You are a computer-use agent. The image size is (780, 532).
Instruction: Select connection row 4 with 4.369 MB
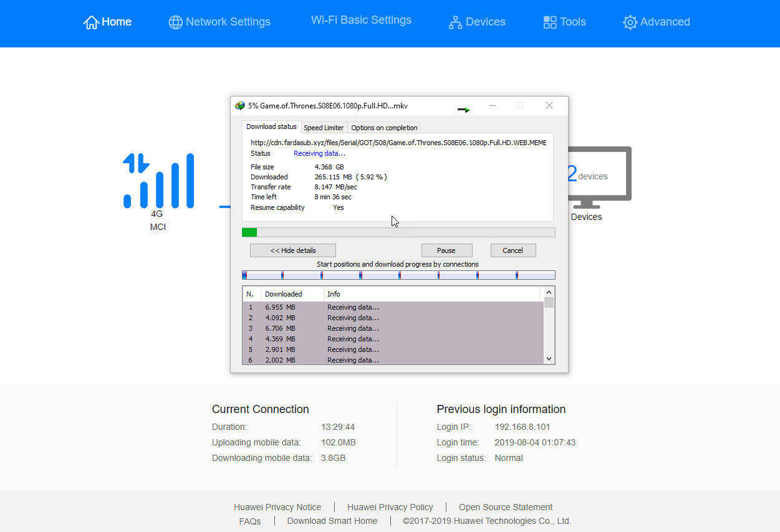tap(393, 339)
